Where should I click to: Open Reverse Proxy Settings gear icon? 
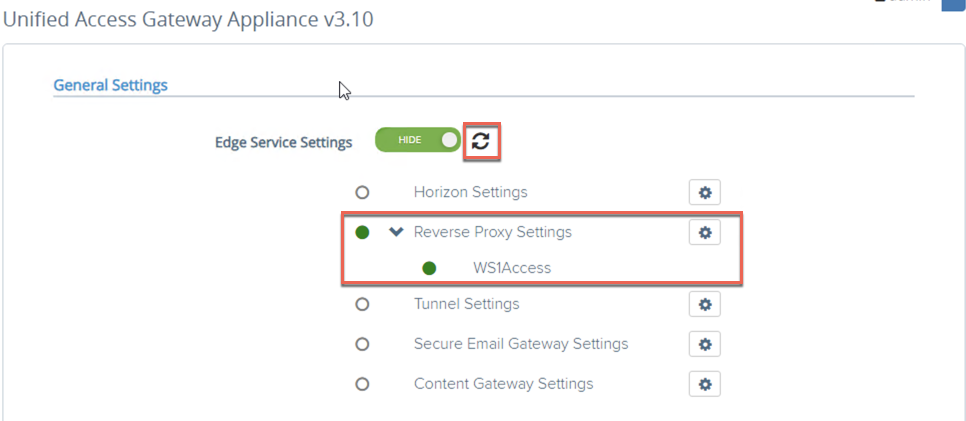coord(705,232)
